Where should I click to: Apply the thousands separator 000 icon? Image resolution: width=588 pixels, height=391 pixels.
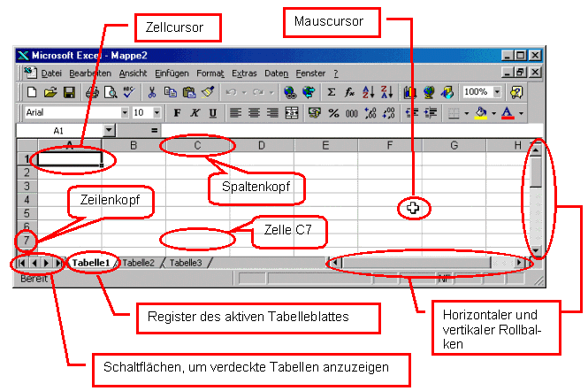point(352,112)
